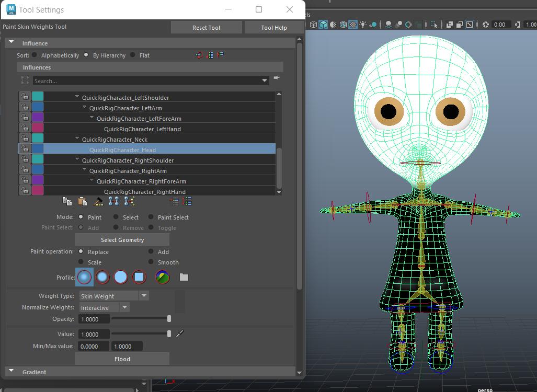Click the Hammer weights icon
537x392 pixels.
coord(98,201)
